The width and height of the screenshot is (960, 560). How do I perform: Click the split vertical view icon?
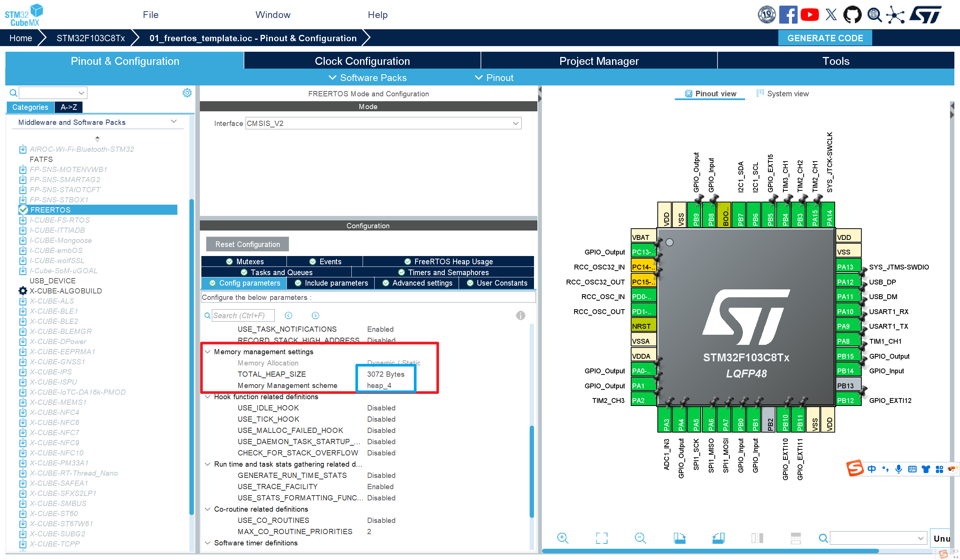tap(757, 538)
